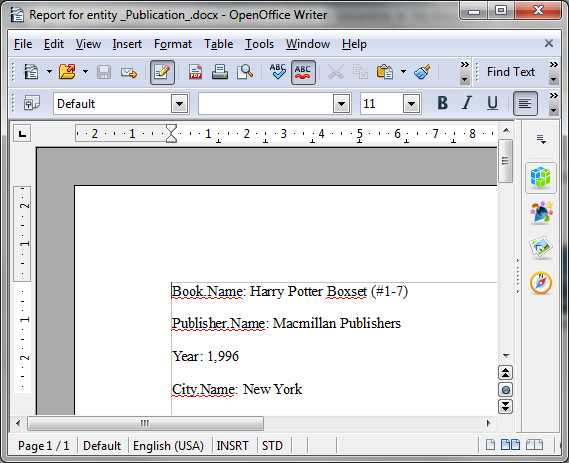Open sidebar Properties deck icon
The image size is (569, 463).
[x=541, y=178]
